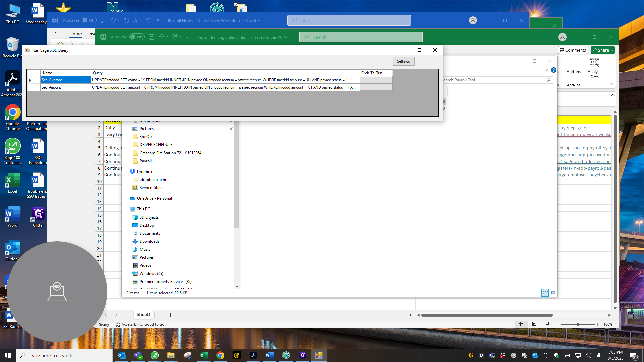Select Premier Property Services (K:) drive

click(x=165, y=282)
